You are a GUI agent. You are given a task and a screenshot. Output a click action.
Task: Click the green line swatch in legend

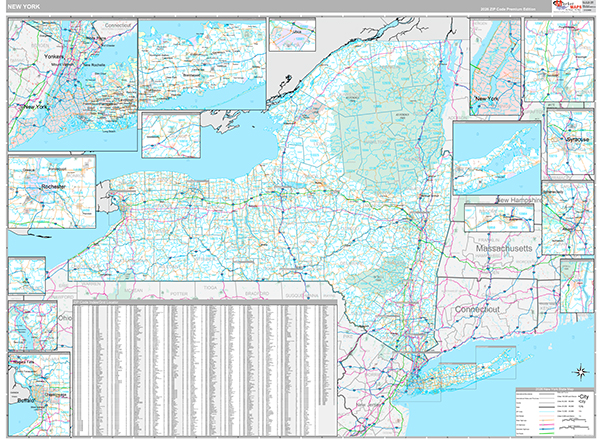pyautogui.click(x=546, y=433)
